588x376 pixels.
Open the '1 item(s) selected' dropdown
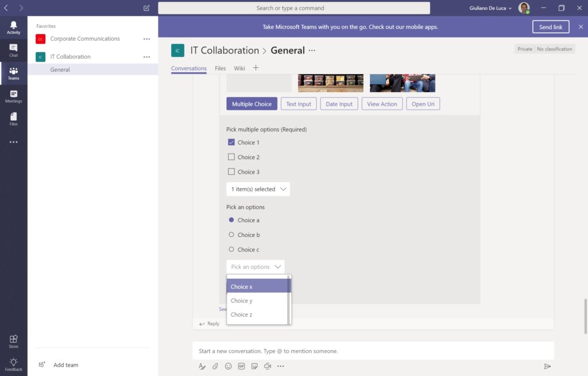[258, 189]
